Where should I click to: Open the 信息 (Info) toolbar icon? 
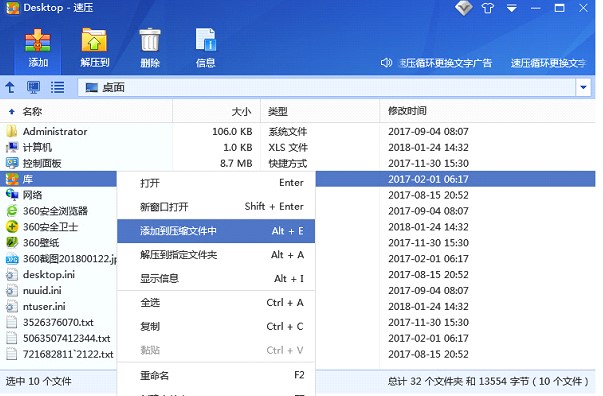[205, 40]
